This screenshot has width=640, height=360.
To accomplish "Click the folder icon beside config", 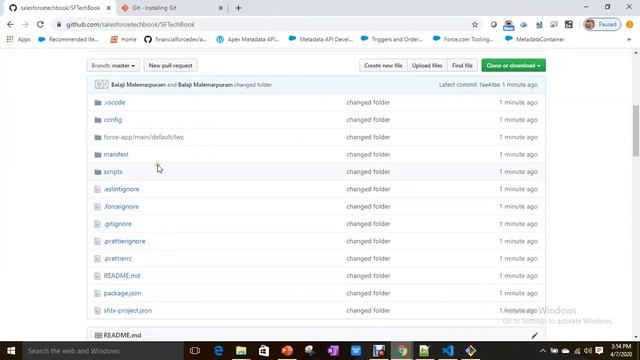I will pyautogui.click(x=98, y=120).
